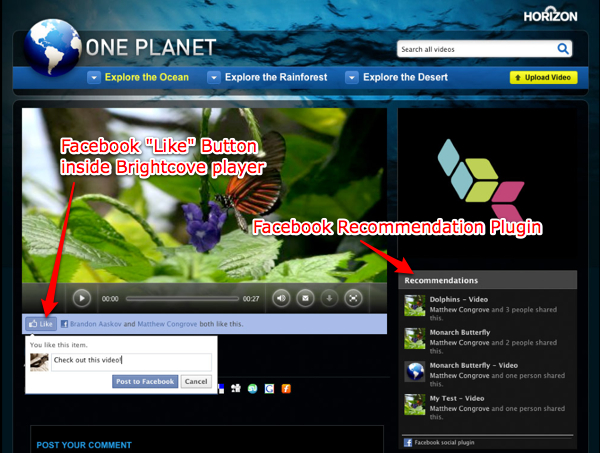Click the Facebook Like button
600x453 pixels.
pyautogui.click(x=41, y=324)
